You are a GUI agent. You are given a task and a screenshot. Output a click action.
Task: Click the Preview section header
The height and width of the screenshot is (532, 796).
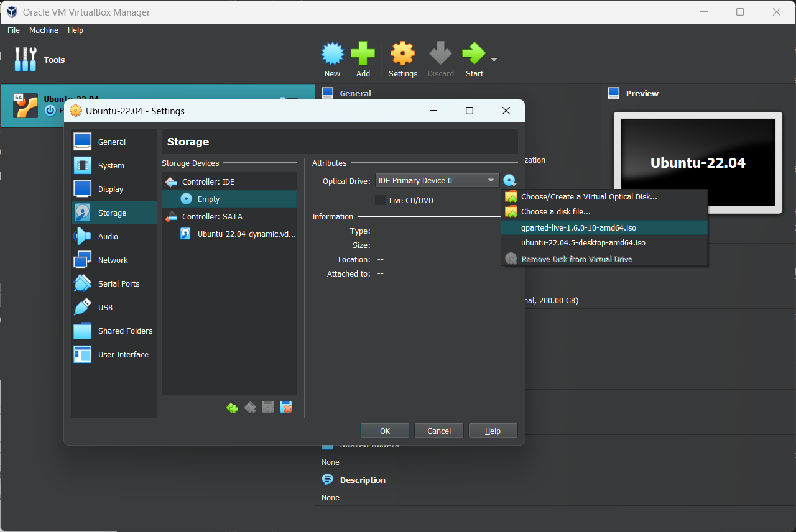(x=642, y=93)
